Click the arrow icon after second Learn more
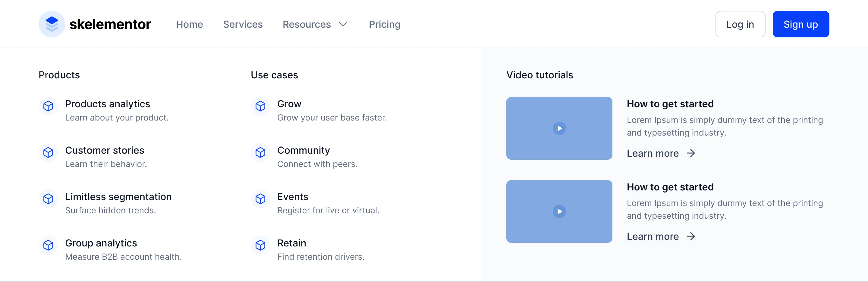 [691, 237]
